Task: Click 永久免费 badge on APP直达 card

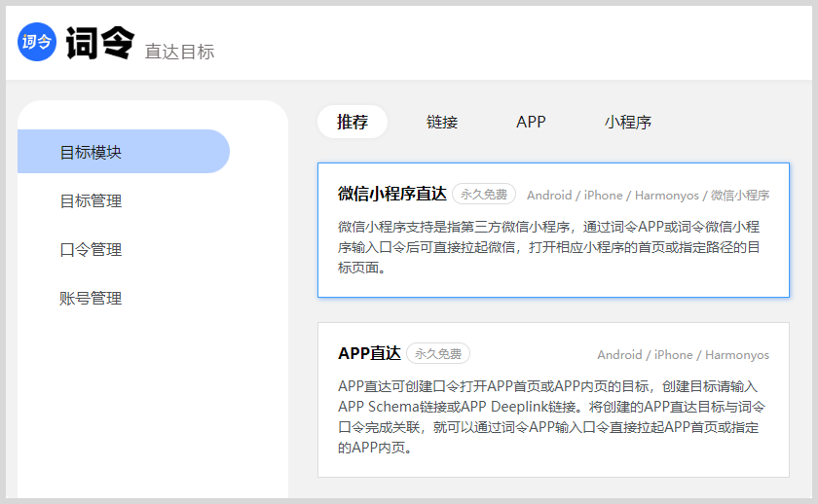Action: [438, 354]
